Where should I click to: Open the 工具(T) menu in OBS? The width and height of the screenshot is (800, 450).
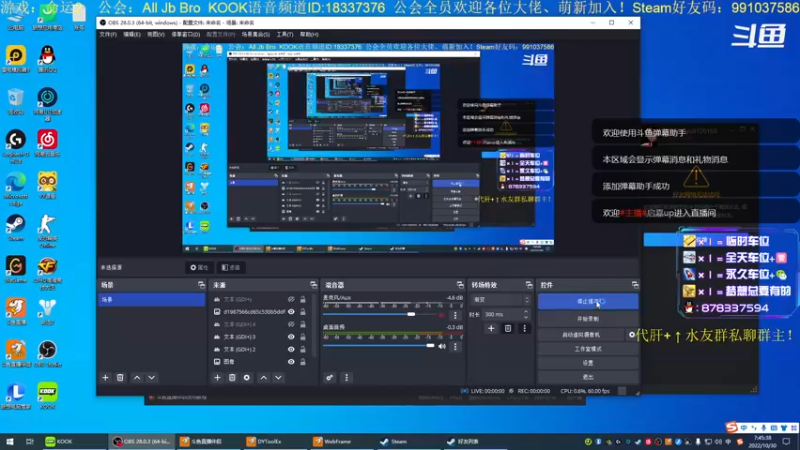(x=285, y=34)
